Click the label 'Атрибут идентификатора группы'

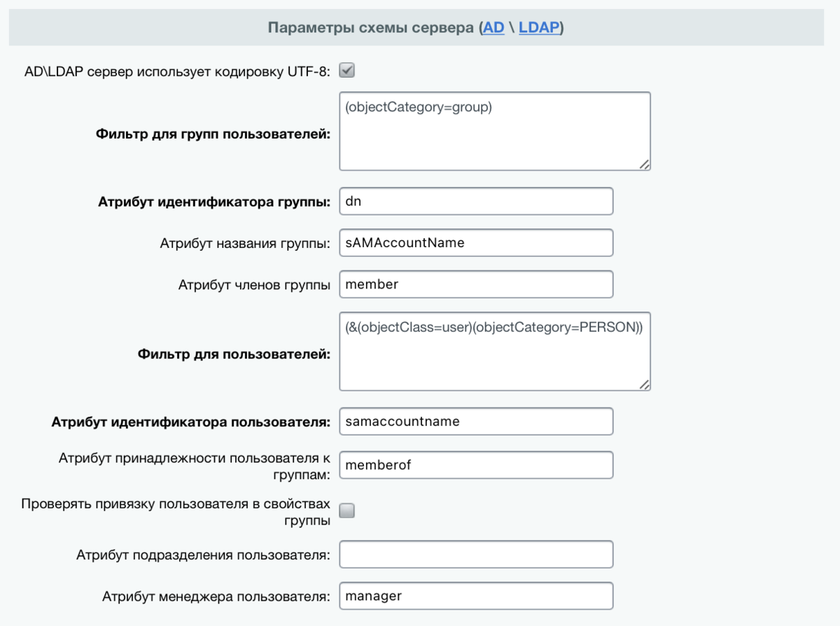pyautogui.click(x=214, y=203)
